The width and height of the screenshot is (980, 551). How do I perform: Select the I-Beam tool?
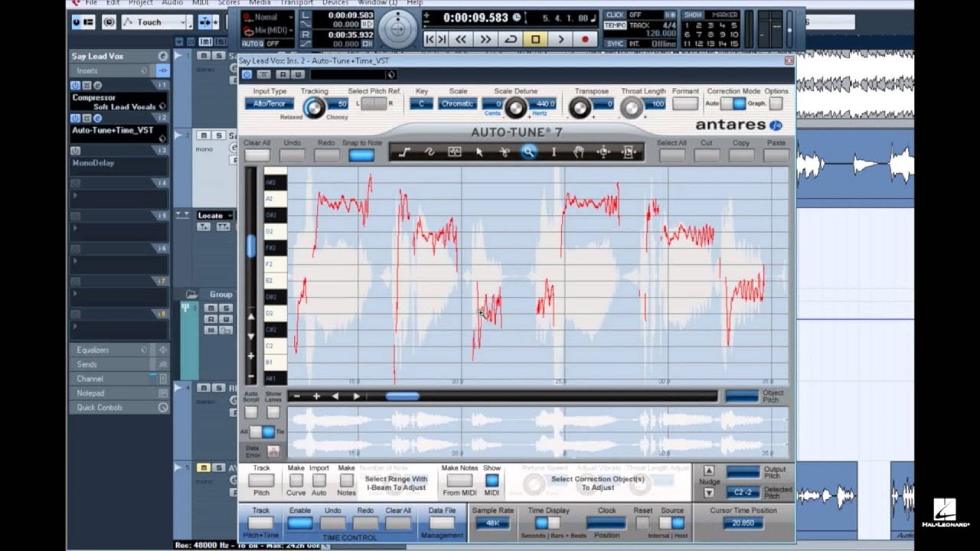554,152
